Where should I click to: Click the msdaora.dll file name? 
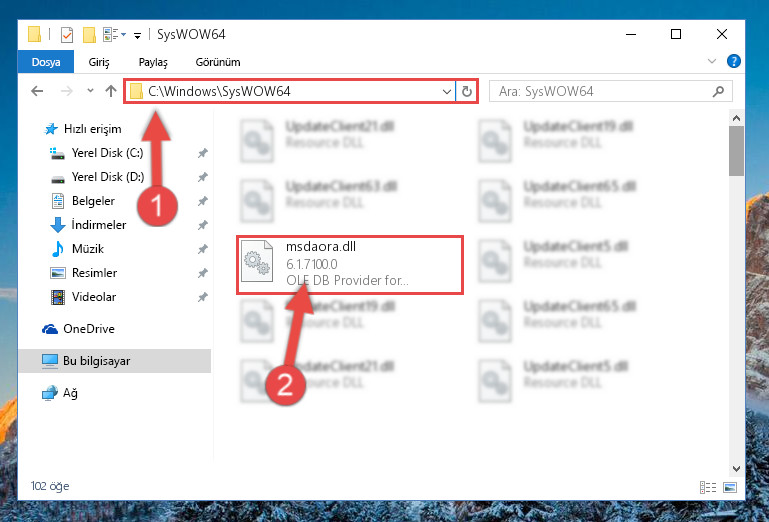tap(321, 247)
